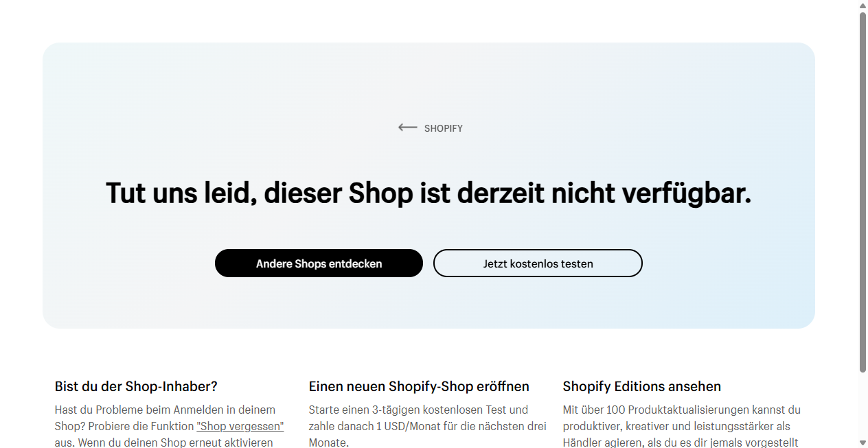Select the SHOPIFY wordmark logo
The image size is (868, 448).
click(x=444, y=128)
